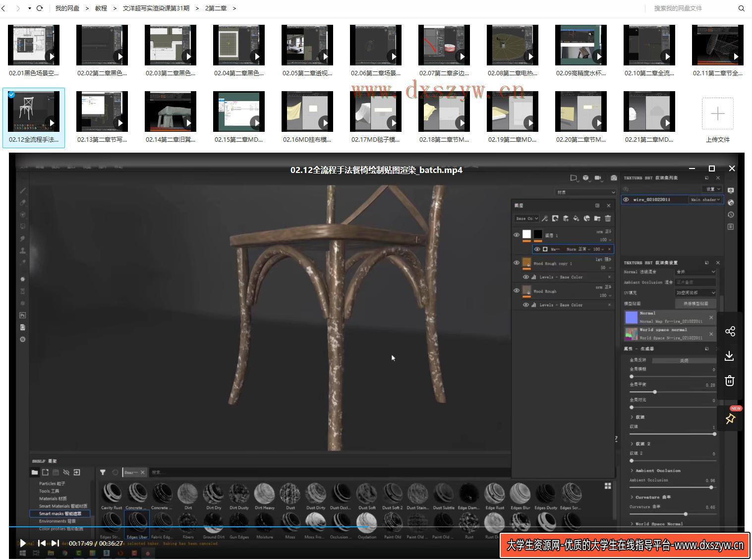Image resolution: width=752 pixels, height=560 pixels.
Task: Expand the World Space Normal section
Action: point(657,524)
